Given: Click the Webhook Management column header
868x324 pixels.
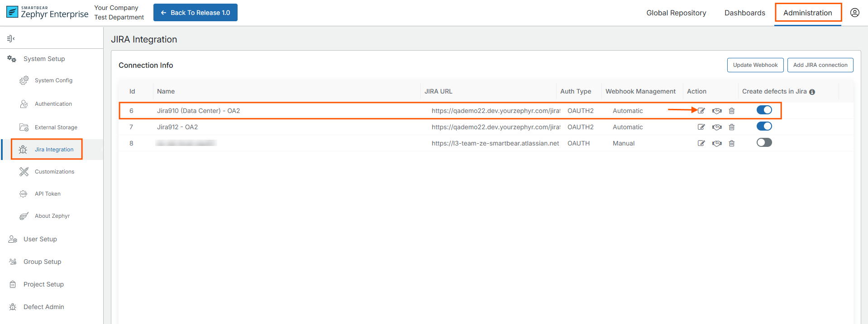Looking at the screenshot, I should [x=640, y=91].
